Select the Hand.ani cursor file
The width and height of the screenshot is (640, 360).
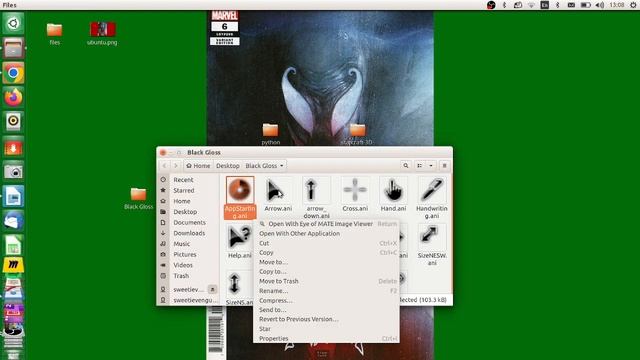(393, 194)
